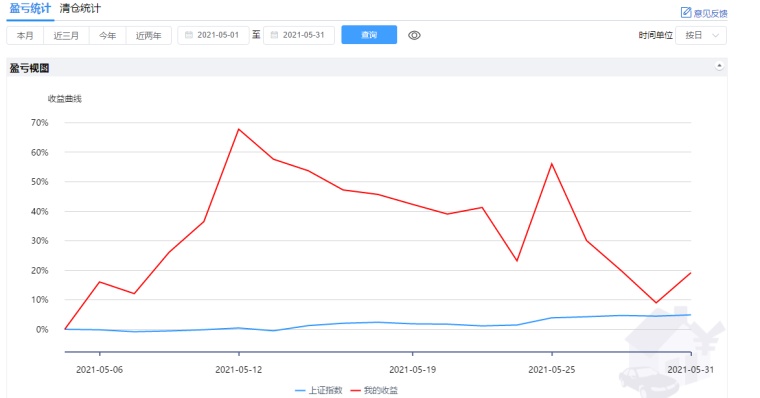Select the 近三月 range button
Viewport: 760px width, 398px height.
[66, 35]
